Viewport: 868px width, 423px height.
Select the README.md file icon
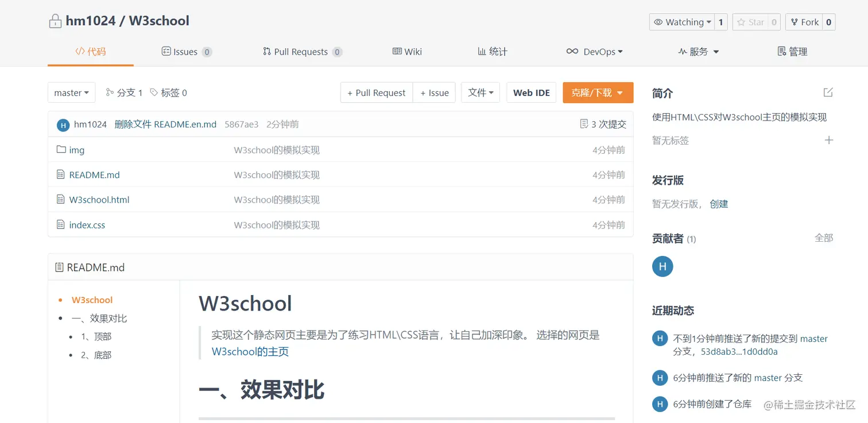point(61,174)
